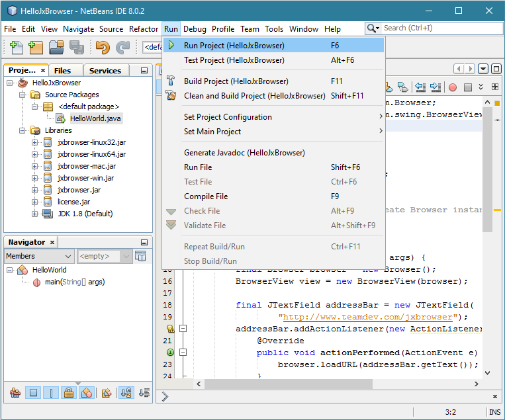Click the New File toolbar icon
The width and height of the screenshot is (505, 420).
coord(17,48)
